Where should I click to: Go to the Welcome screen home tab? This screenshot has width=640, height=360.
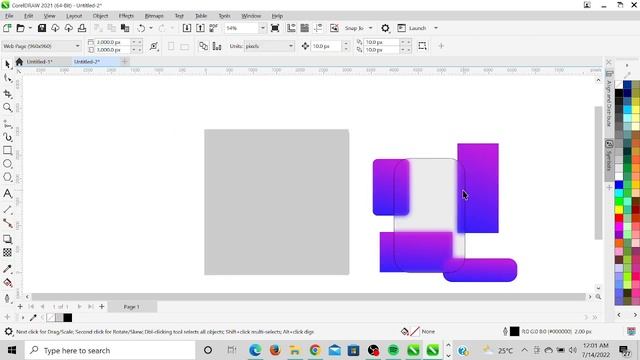tap(19, 62)
